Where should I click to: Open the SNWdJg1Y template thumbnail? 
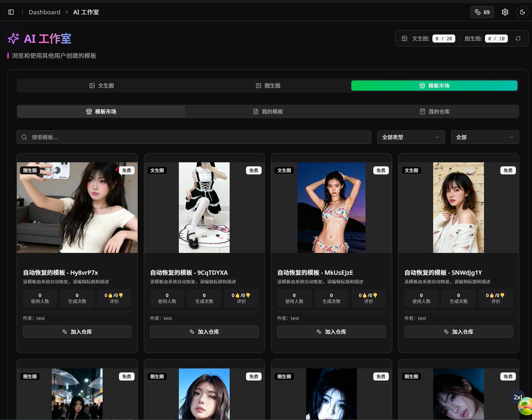(458, 208)
